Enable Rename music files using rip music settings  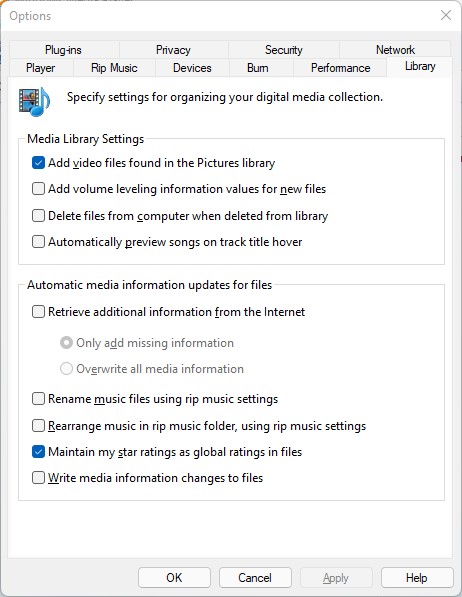(x=38, y=399)
